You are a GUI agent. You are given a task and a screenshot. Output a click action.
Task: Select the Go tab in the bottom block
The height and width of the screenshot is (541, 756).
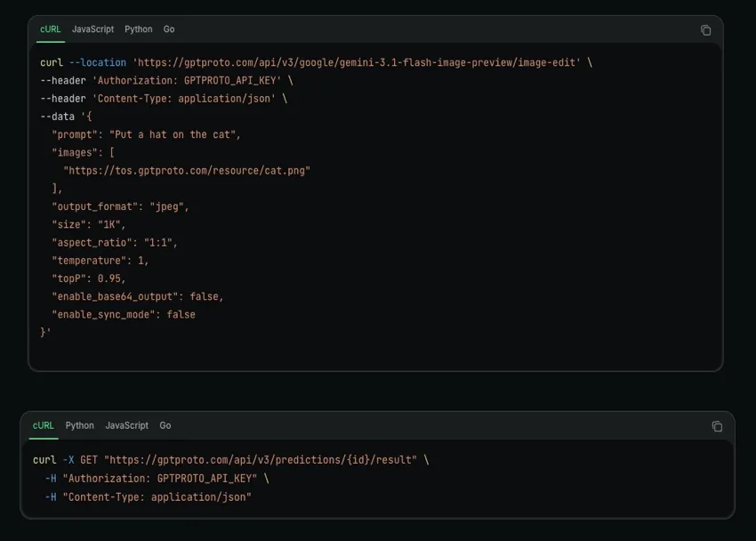(165, 425)
